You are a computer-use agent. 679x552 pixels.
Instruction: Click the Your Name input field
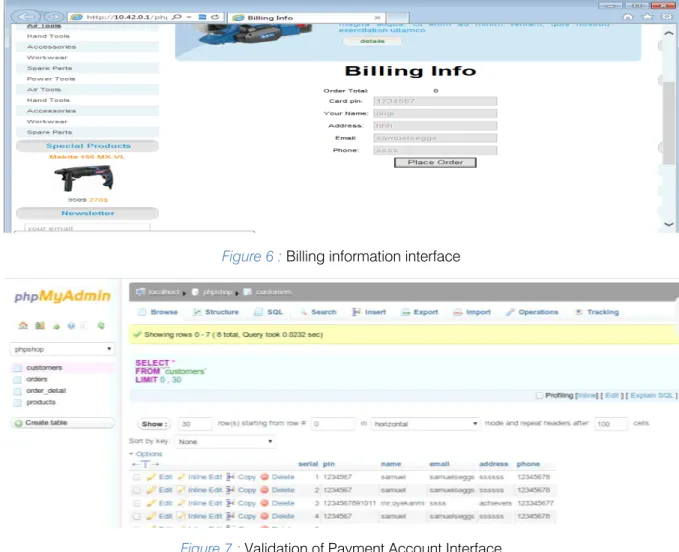pos(435,113)
